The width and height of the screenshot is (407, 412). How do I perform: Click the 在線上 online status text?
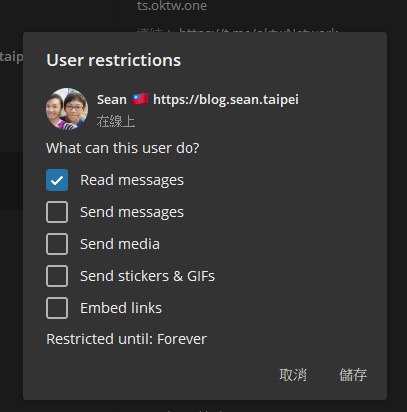tap(116, 121)
